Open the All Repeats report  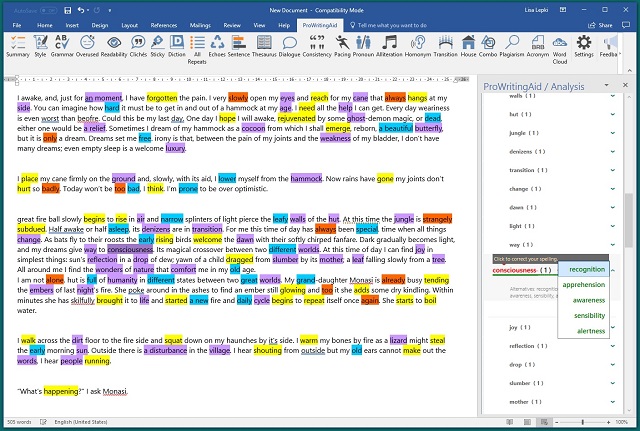197,50
